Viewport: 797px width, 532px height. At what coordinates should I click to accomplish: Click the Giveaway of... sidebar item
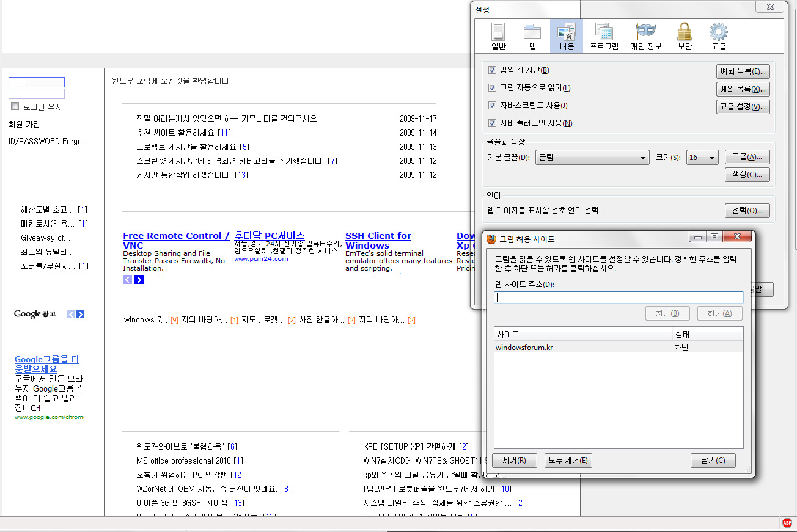pyautogui.click(x=46, y=238)
